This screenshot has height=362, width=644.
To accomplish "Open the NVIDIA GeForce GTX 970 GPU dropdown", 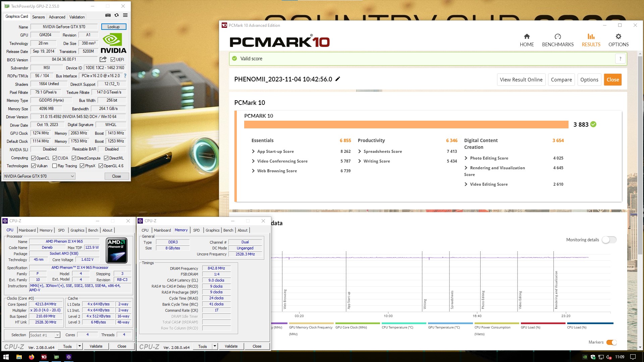I will point(39,176).
